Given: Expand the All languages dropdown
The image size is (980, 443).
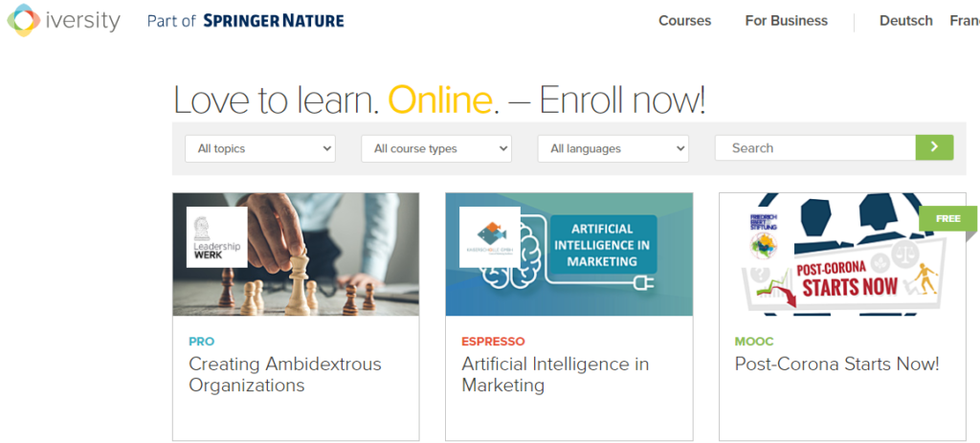Looking at the screenshot, I should point(613,148).
